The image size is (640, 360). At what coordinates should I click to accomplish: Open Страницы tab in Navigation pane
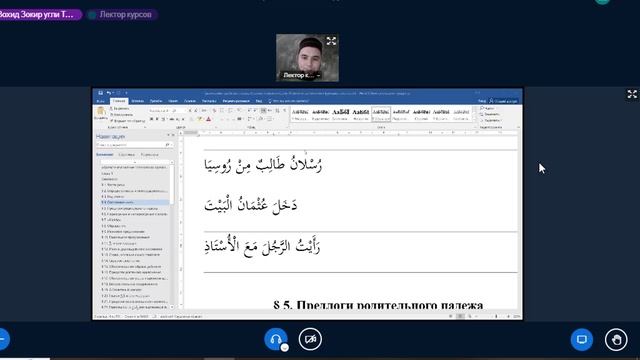point(127,155)
